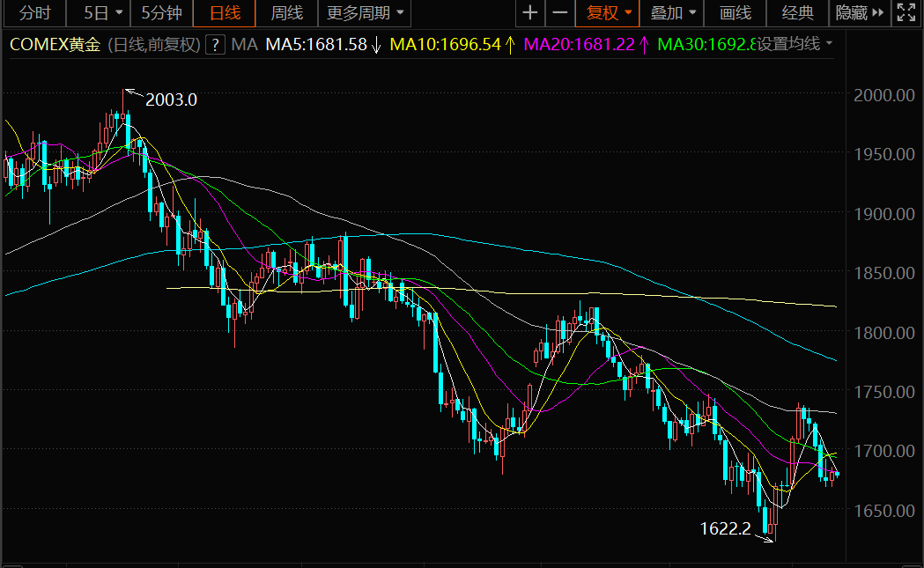This screenshot has width=924, height=568.
Task: Click the minus zoom-out chart button
Action: coord(559,13)
